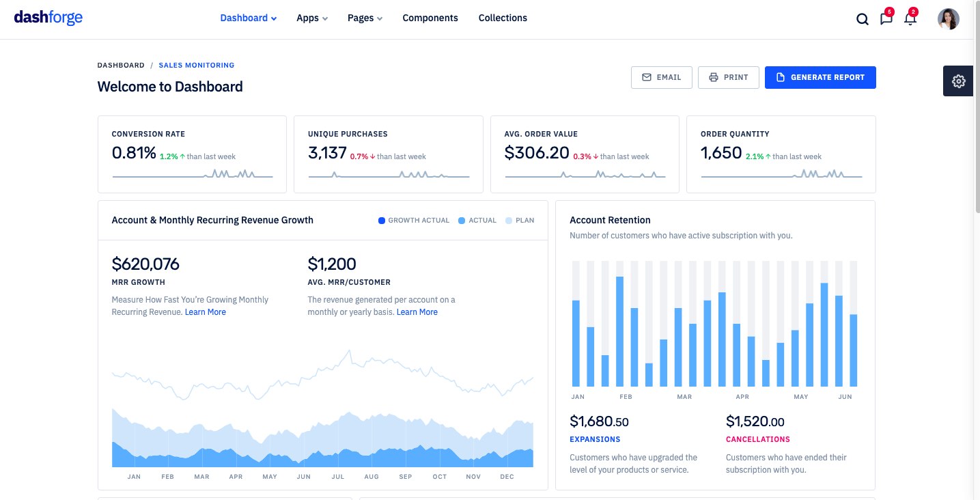The height and width of the screenshot is (500, 980).
Task: Toggle the PLAN legend dot
Action: [x=509, y=221]
